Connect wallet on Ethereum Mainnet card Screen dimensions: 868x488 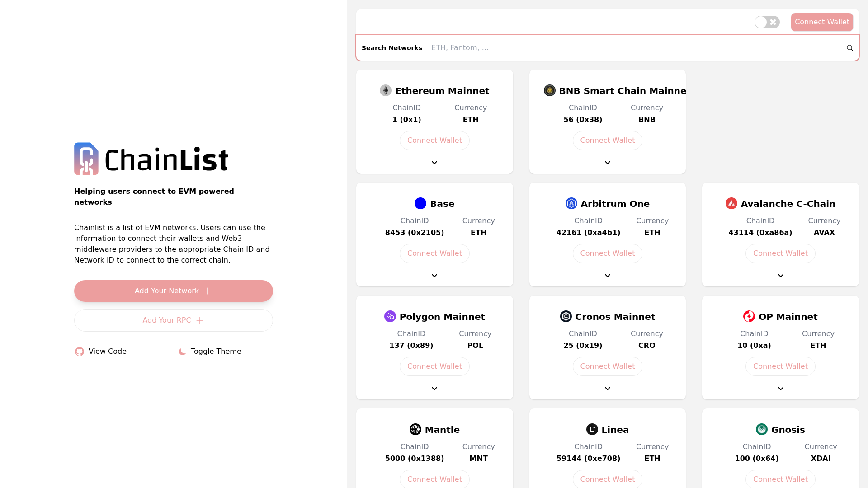pyautogui.click(x=434, y=141)
